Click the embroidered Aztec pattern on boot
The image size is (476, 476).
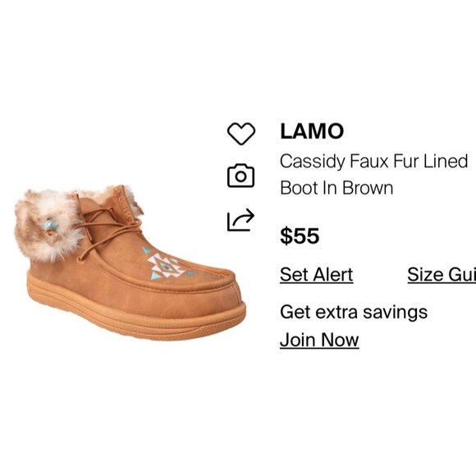pos(167,264)
